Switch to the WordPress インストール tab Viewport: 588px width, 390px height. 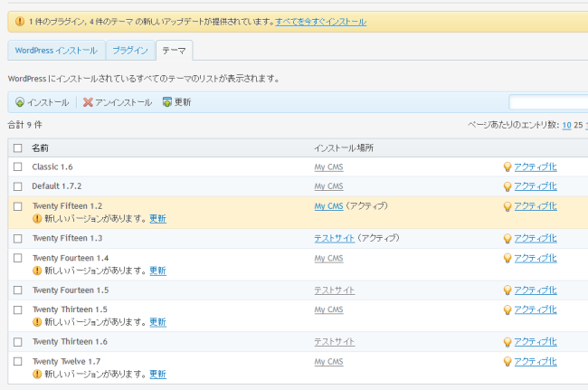pos(56,51)
